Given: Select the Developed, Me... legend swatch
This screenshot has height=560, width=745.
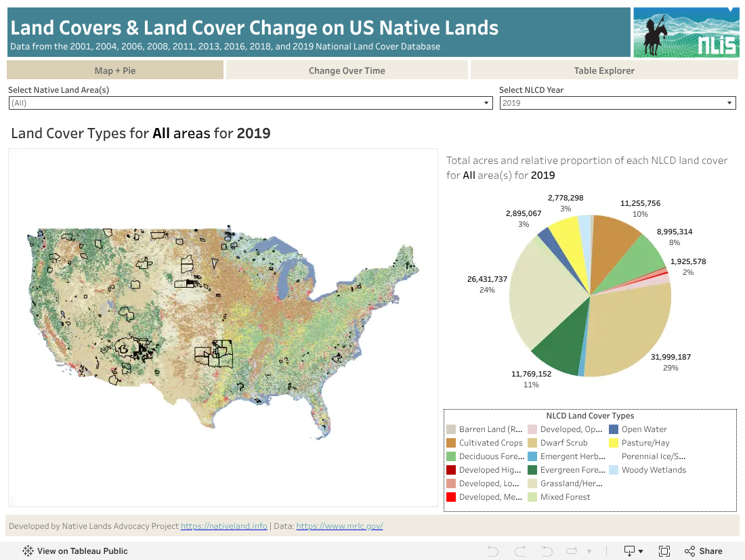Looking at the screenshot, I should click(x=451, y=497).
